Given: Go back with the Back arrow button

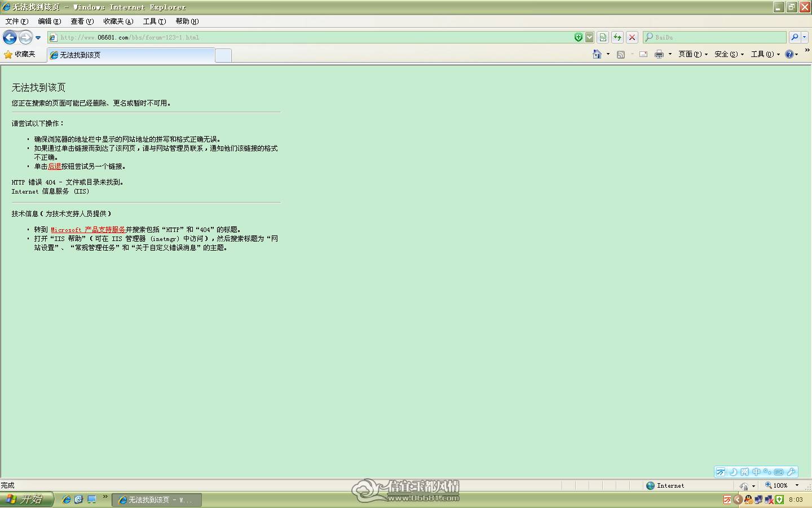Looking at the screenshot, I should [x=10, y=37].
